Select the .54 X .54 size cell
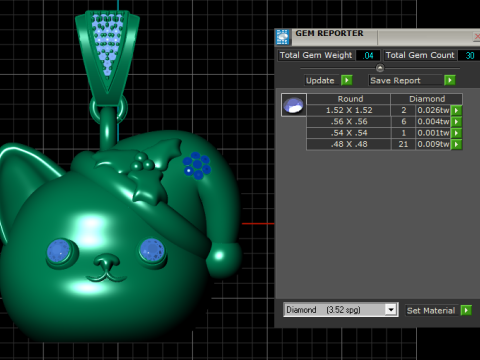The image size is (480, 360). [349, 133]
